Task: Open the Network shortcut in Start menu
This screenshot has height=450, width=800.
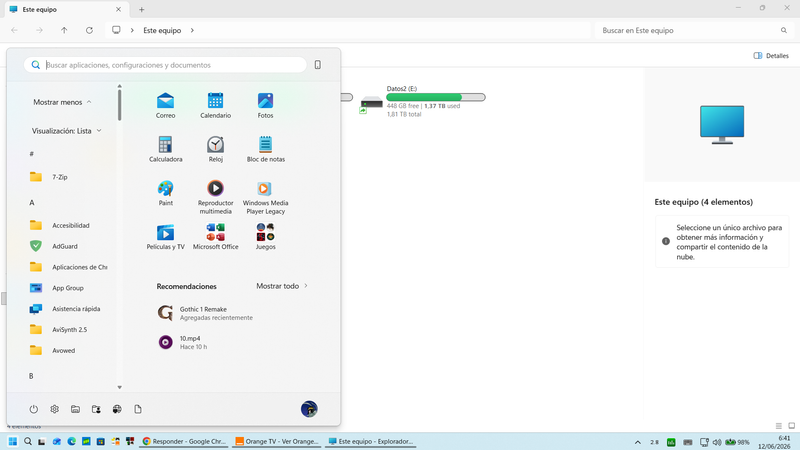Action: pyautogui.click(x=117, y=409)
